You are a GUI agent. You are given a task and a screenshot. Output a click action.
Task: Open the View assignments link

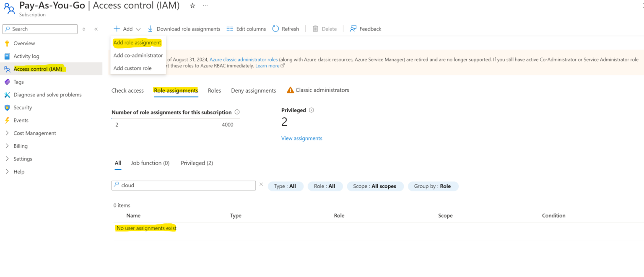[x=301, y=138]
